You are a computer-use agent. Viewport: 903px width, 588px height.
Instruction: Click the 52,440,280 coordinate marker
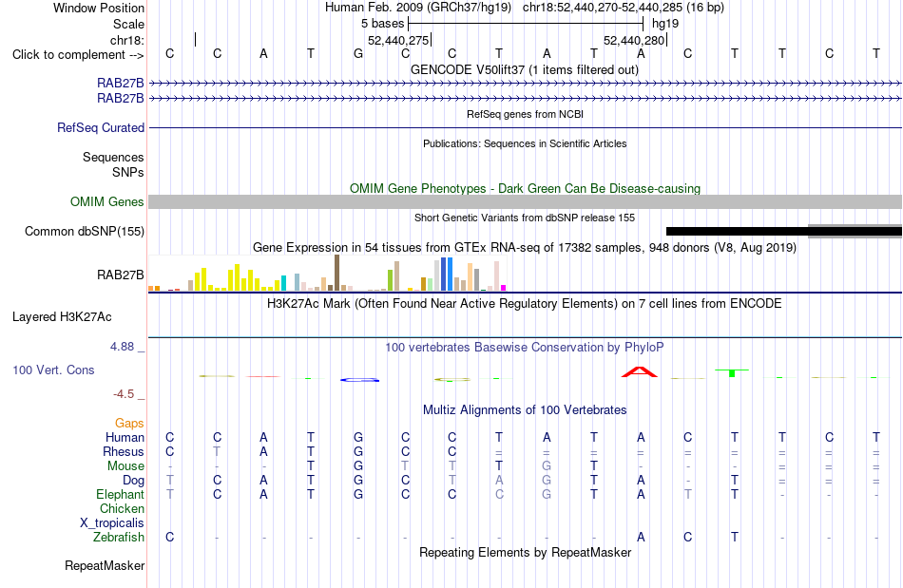coord(634,40)
